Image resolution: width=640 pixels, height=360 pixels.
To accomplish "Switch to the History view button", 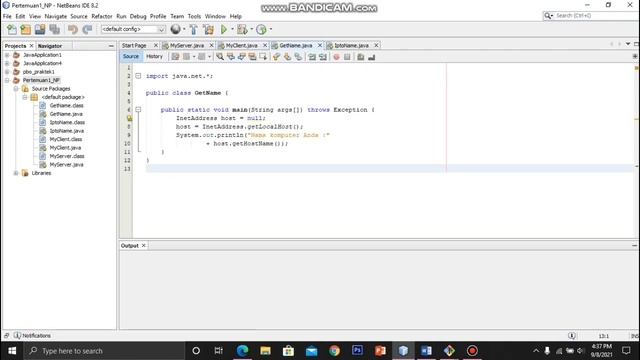I will tap(154, 56).
